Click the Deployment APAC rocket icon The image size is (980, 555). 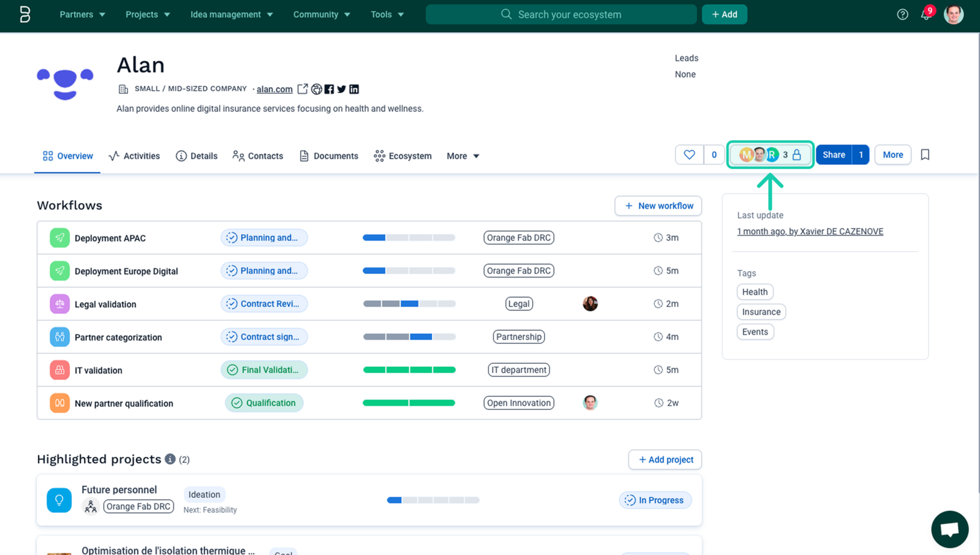click(59, 238)
